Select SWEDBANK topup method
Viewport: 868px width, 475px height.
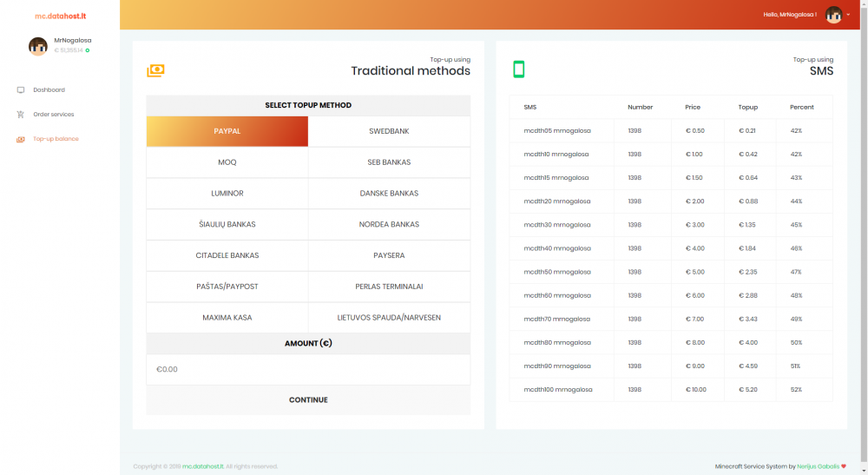[x=389, y=131]
